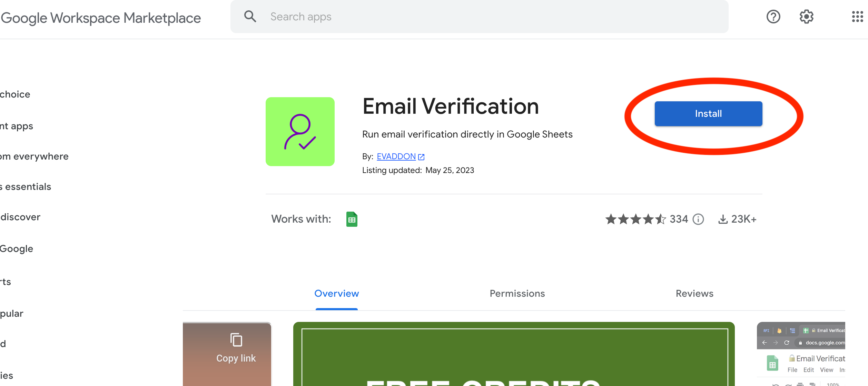This screenshot has width=868, height=386.
Task: Open the Google apps grid
Action: [857, 16]
